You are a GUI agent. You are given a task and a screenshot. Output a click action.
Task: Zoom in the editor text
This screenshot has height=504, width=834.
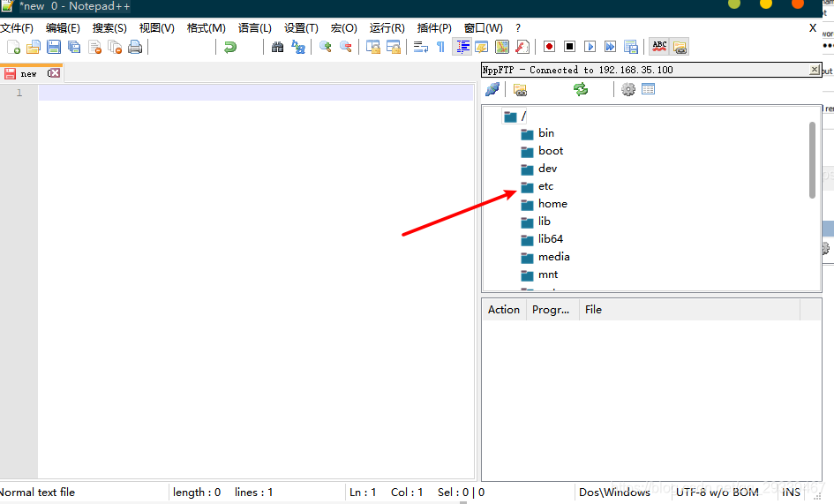(325, 47)
